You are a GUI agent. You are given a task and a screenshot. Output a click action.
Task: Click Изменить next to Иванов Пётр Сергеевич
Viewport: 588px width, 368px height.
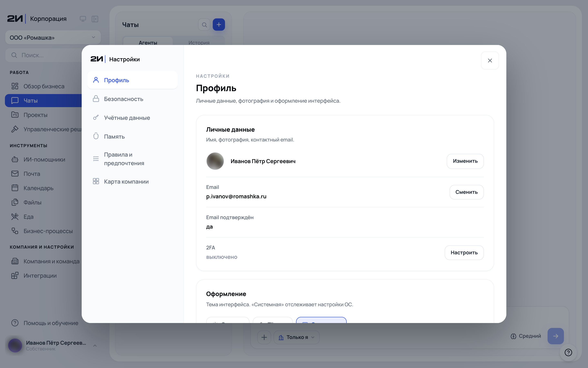point(465,161)
